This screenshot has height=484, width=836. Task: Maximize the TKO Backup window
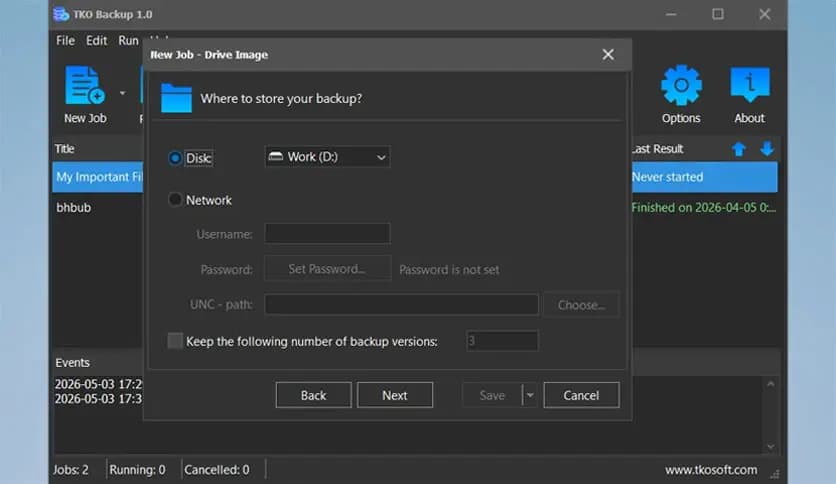pyautogui.click(x=718, y=14)
